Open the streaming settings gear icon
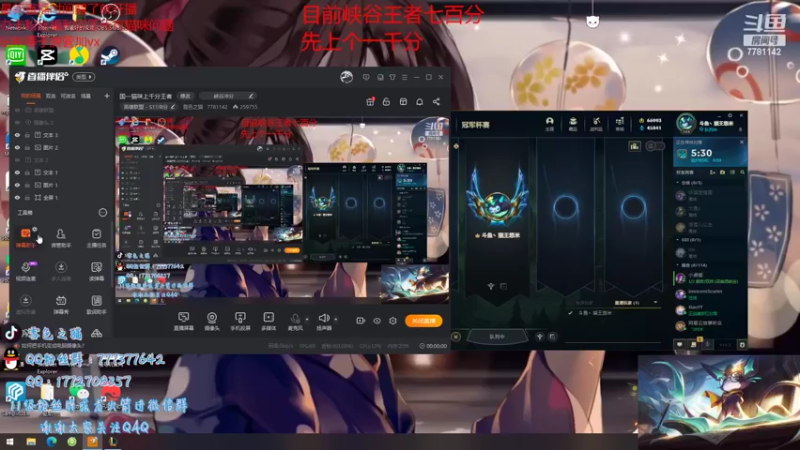The image size is (800, 450). coord(393,321)
